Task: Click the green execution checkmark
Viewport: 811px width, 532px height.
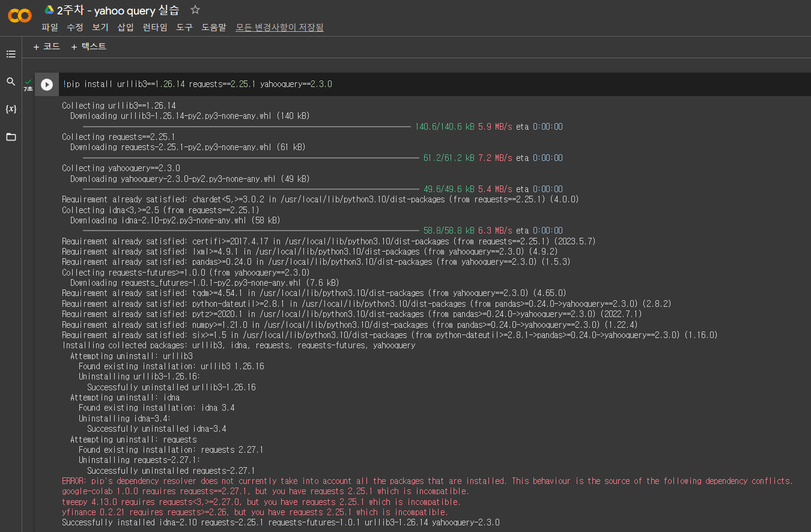Action: pyautogui.click(x=28, y=81)
